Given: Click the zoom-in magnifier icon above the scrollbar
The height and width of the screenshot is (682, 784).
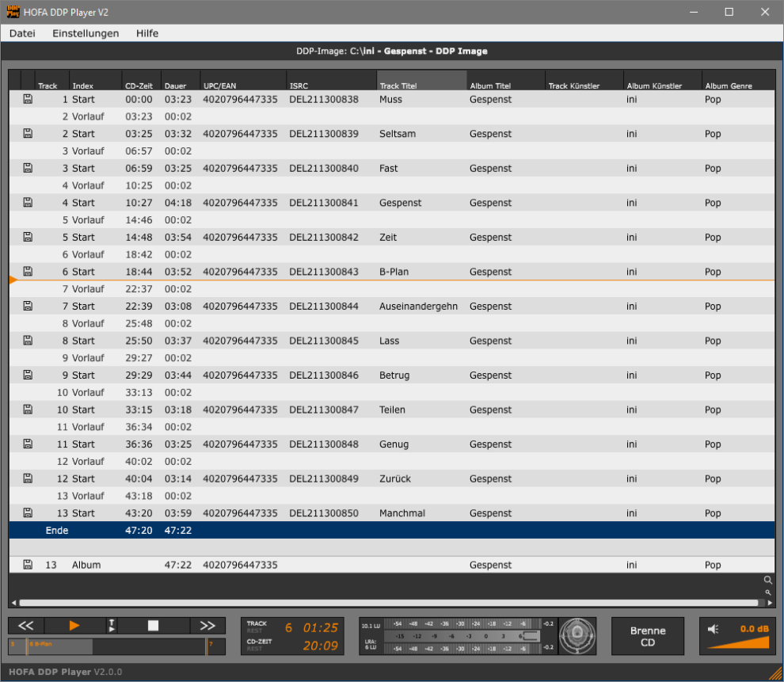Looking at the screenshot, I should [768, 580].
